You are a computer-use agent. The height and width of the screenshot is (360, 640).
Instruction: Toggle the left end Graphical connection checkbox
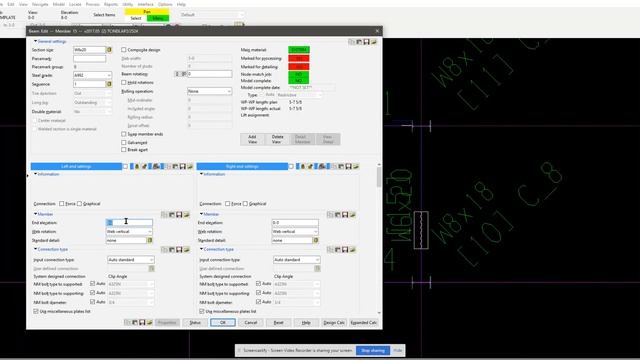tap(80, 204)
